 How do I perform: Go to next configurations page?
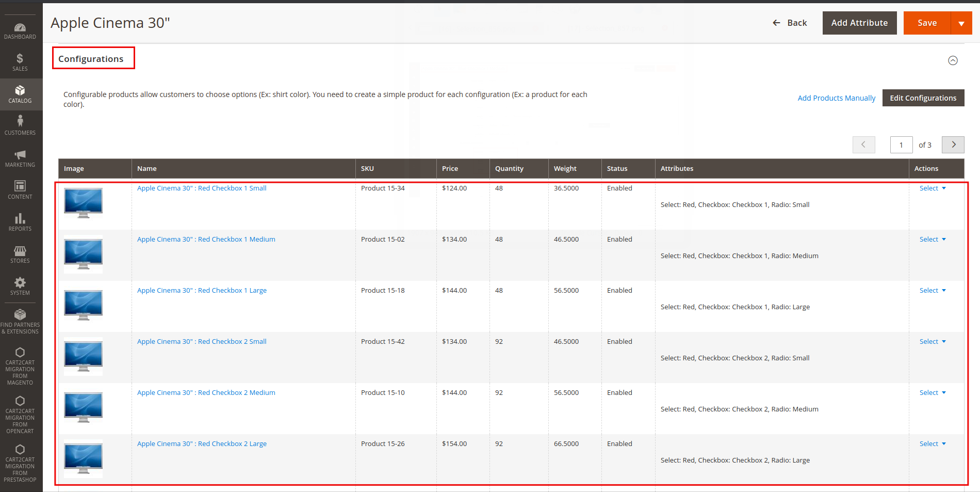point(953,145)
